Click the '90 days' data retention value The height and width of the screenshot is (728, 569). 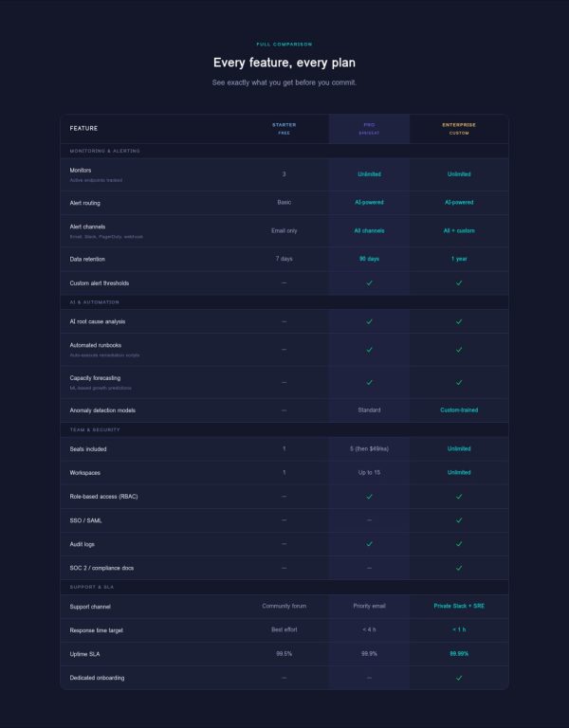[x=369, y=259]
